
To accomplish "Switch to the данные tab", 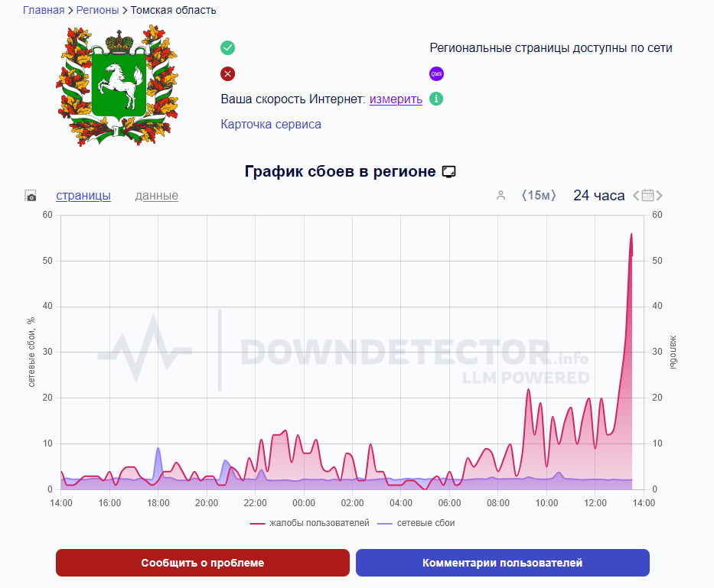I will click(156, 196).
